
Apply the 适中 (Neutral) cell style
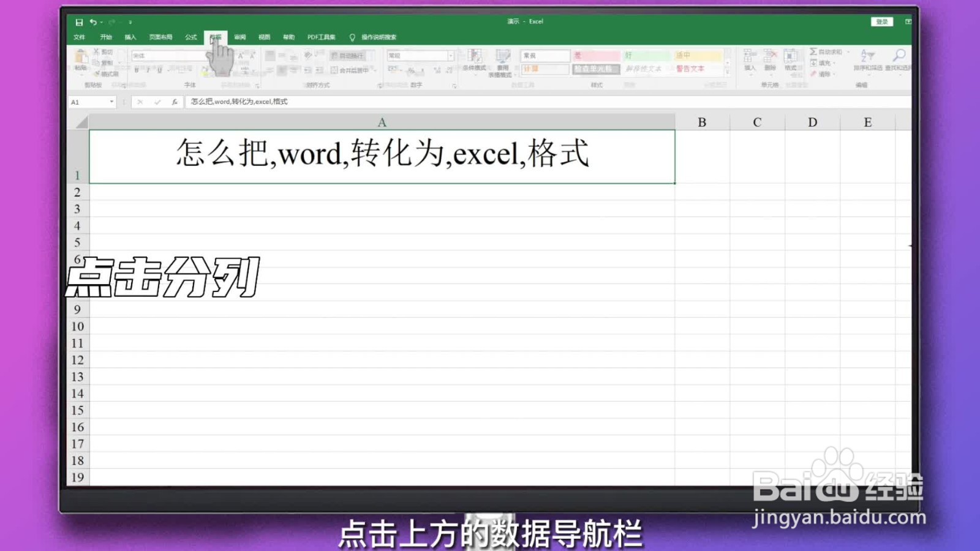(698, 56)
